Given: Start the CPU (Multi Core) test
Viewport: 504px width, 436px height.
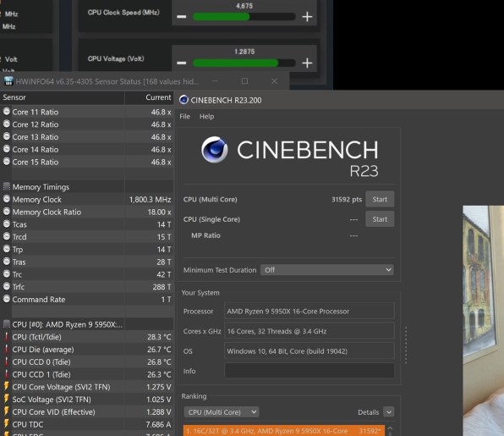Looking at the screenshot, I should 380,199.
